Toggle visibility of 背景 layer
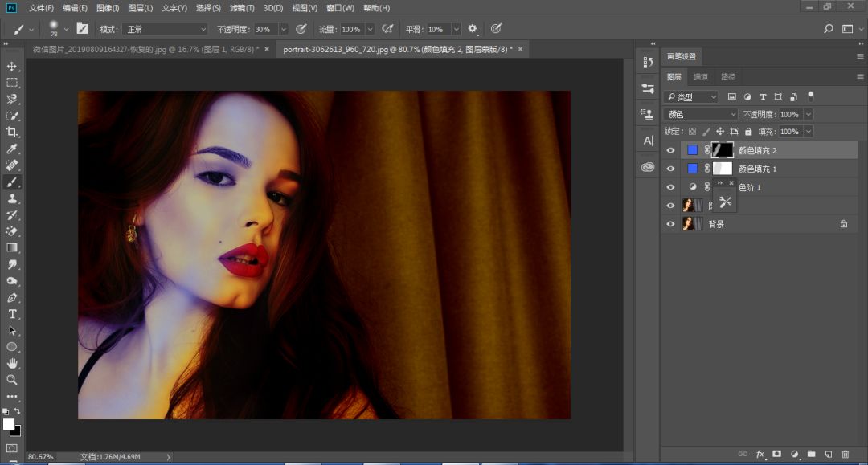The height and width of the screenshot is (465, 868). point(670,224)
